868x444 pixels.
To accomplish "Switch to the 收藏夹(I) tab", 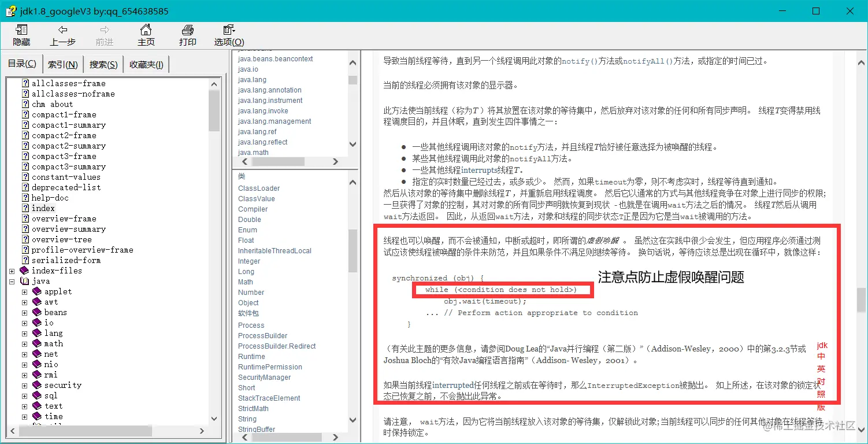I will [x=146, y=65].
